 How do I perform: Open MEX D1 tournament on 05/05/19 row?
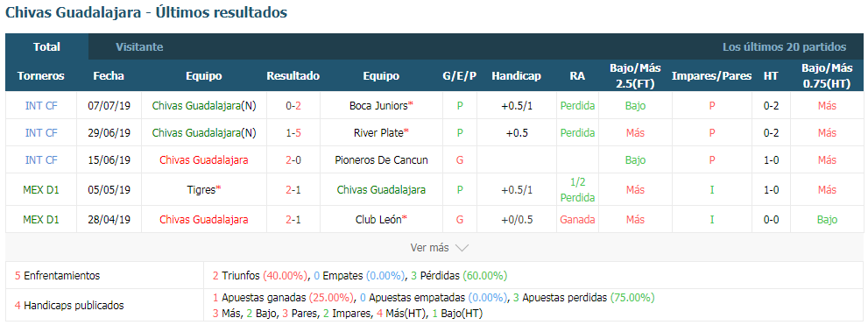(41, 189)
